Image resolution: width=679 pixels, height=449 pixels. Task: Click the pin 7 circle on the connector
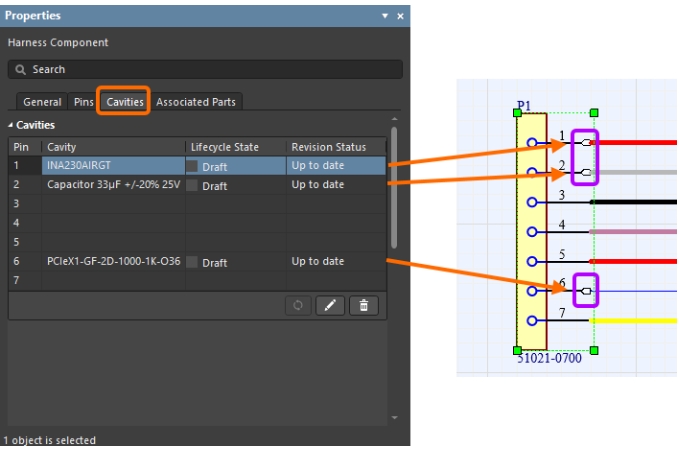pyautogui.click(x=532, y=320)
